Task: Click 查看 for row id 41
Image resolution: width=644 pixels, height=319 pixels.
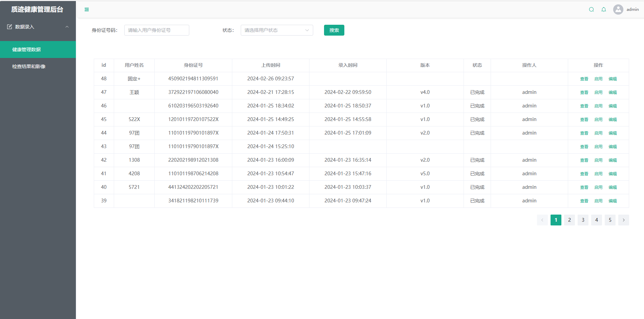Action: 584,174
